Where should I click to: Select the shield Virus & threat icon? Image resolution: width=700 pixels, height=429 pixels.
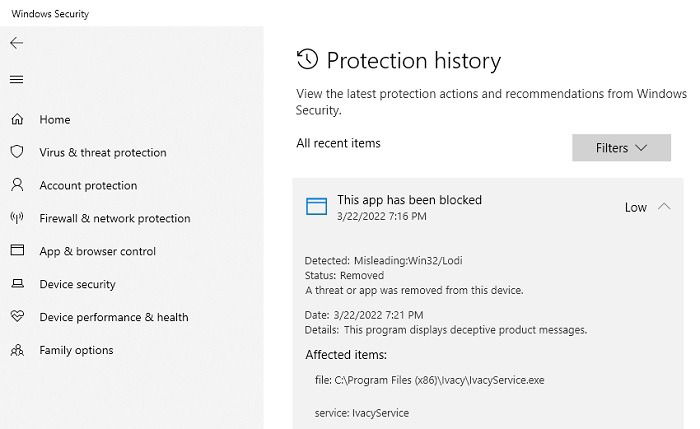pos(17,152)
